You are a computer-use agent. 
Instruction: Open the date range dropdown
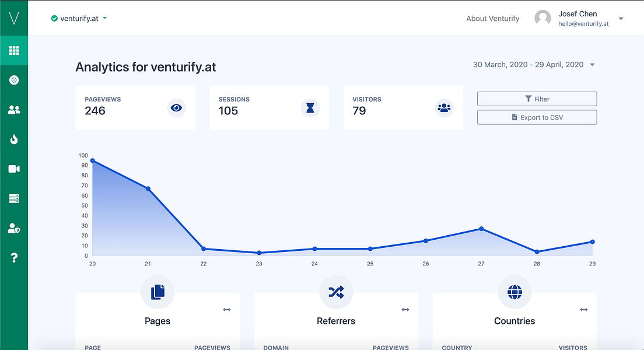pos(534,65)
